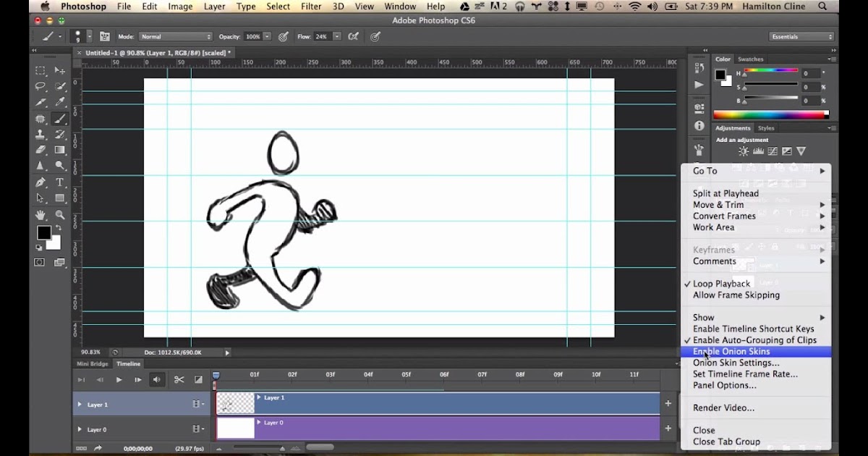Click the Split at Playhead scissors icon
868x456 pixels.
tap(179, 380)
